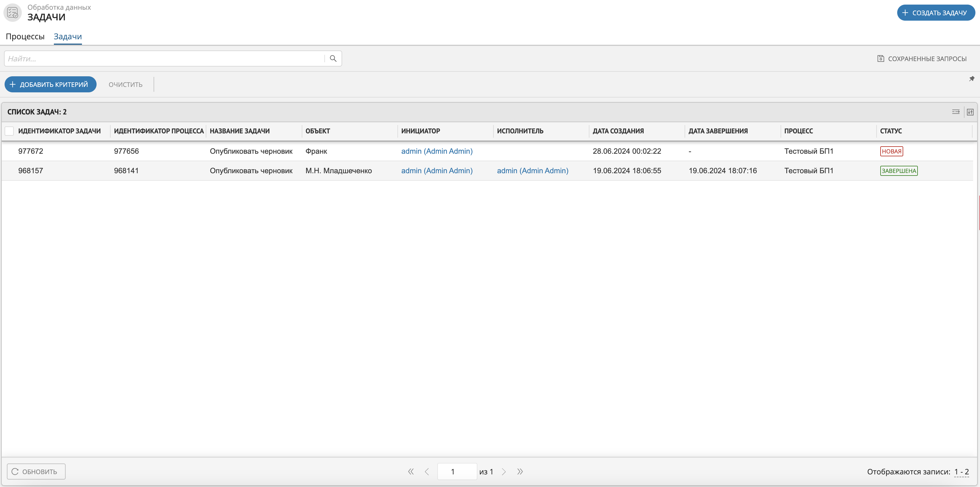Click the Завершена status badge
The image size is (980, 487).
(x=899, y=171)
